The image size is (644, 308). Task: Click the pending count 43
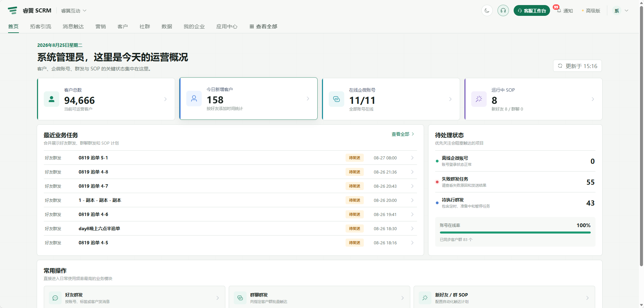590,203
